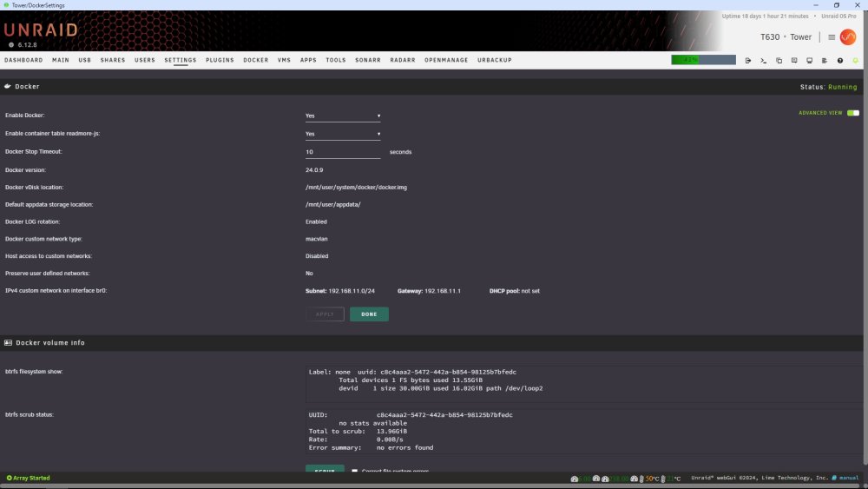Image resolution: width=868 pixels, height=489 pixels.
Task: Click the Docker volume info section icon
Action: [9, 343]
